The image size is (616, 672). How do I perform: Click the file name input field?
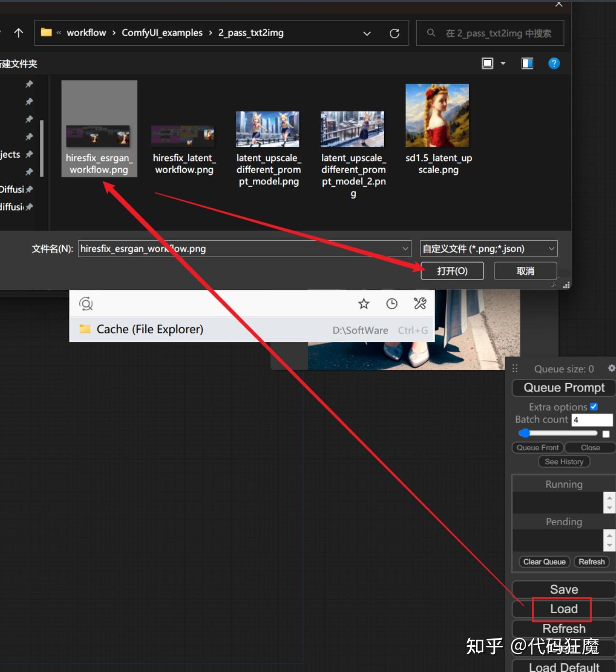coord(245,248)
